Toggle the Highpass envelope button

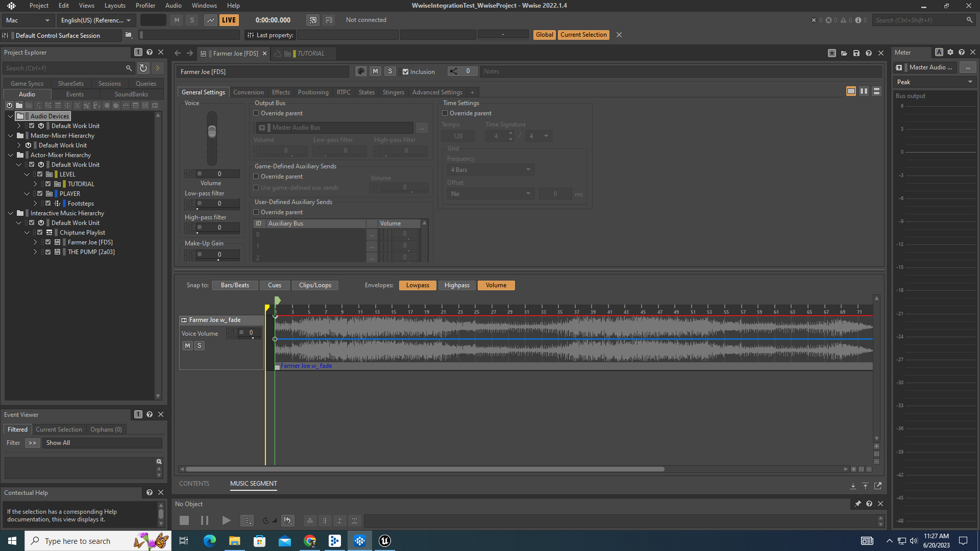[x=457, y=285]
